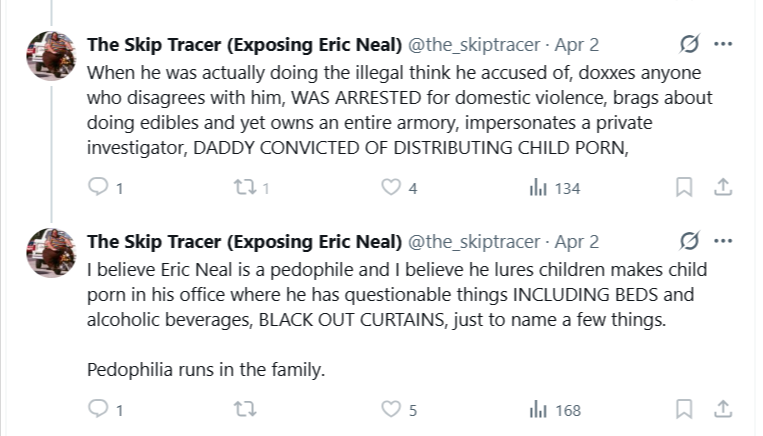Bookmark the bottom tweet
This screenshot has width=763, height=436.
[685, 409]
